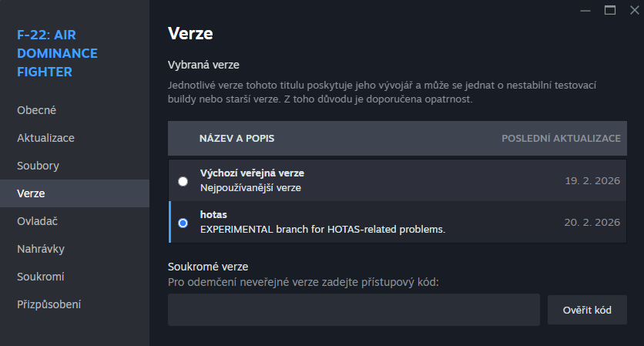Viewport: 644px width, 346px height.
Task: Open the Přizpůsobení section
Action: click(x=49, y=304)
